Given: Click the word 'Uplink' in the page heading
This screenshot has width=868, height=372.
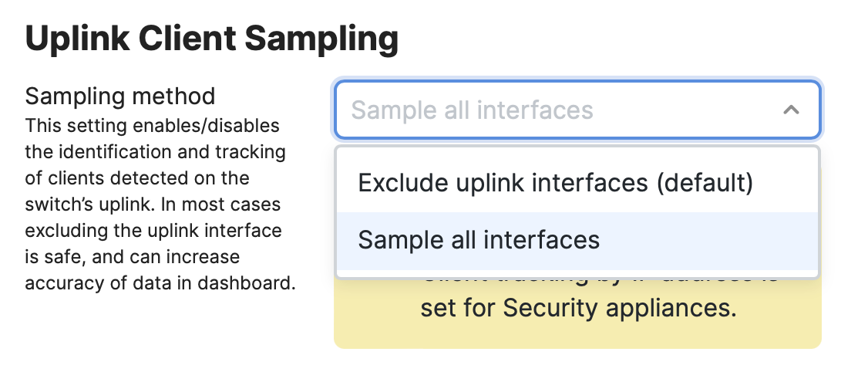Looking at the screenshot, I should pos(77,39).
